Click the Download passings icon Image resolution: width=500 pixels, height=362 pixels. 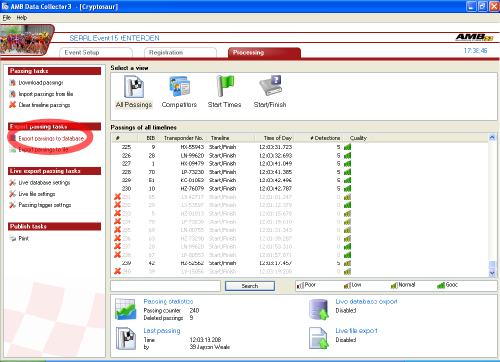tap(13, 83)
